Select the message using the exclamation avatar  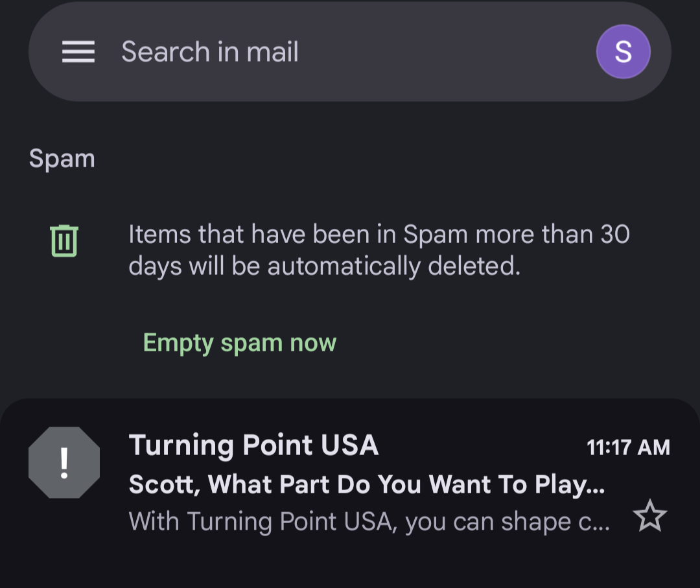pyautogui.click(x=64, y=462)
